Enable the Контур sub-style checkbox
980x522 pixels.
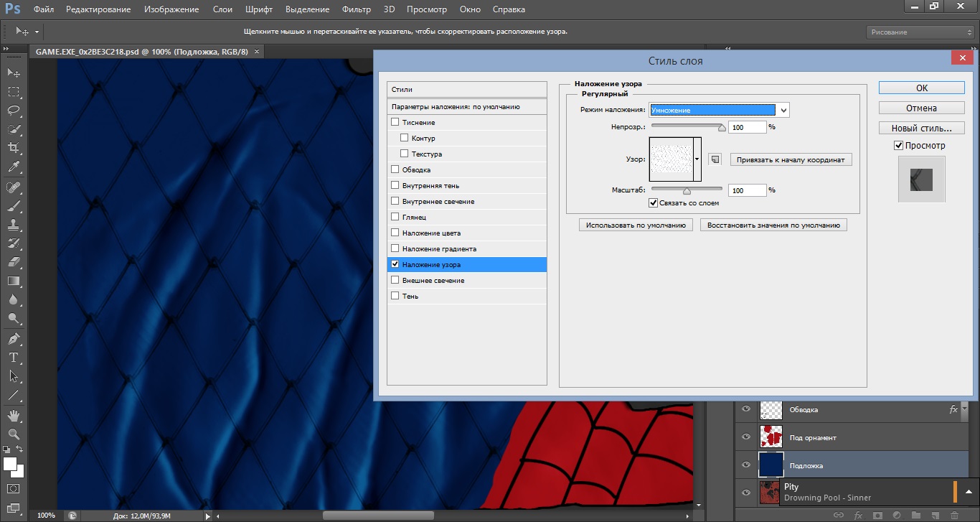click(405, 138)
